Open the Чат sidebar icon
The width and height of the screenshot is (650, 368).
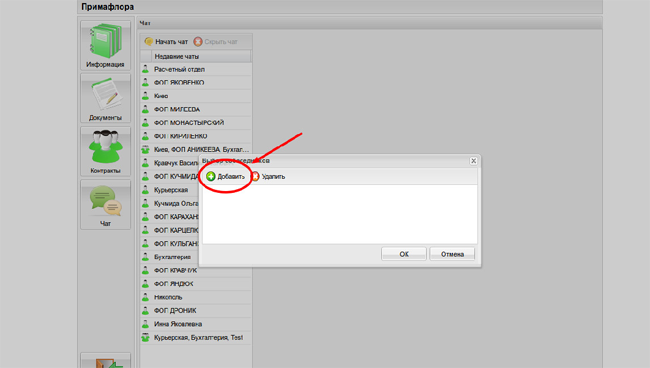[x=105, y=205]
